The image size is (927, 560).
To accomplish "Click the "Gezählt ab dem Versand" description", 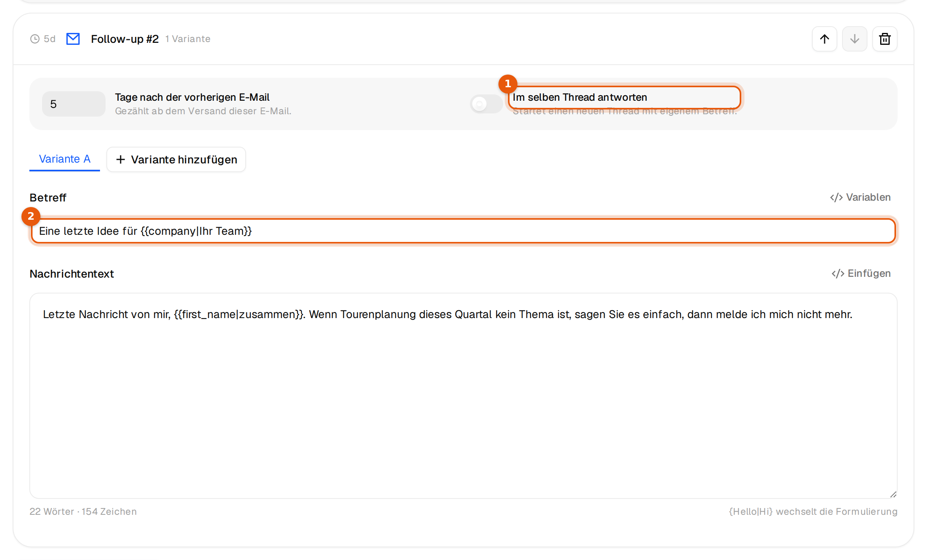I will tap(203, 111).
